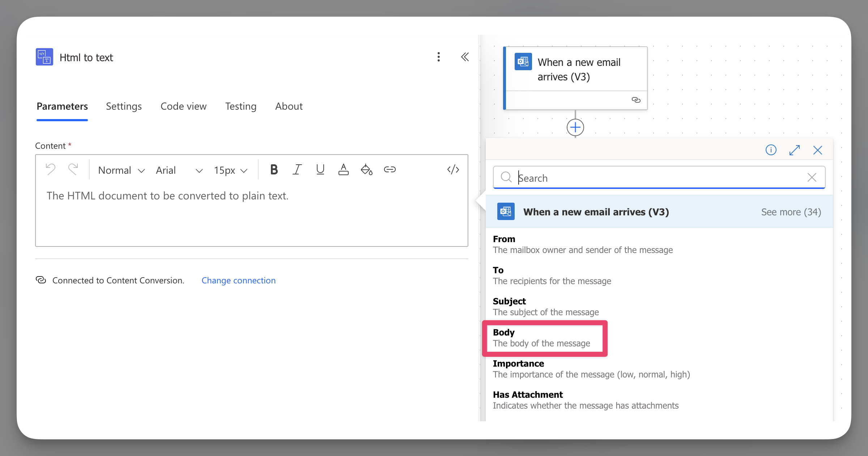
Task: Select Body dynamic content item
Action: [x=541, y=338]
